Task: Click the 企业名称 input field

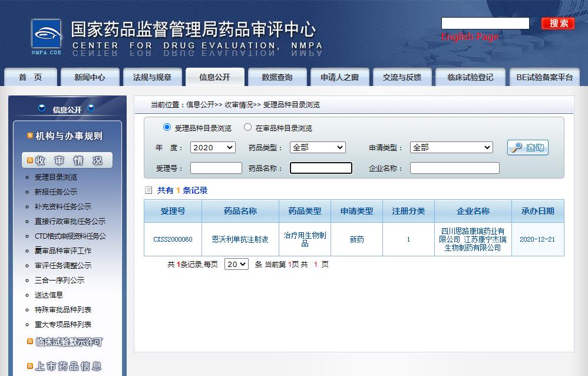Action: (454, 169)
